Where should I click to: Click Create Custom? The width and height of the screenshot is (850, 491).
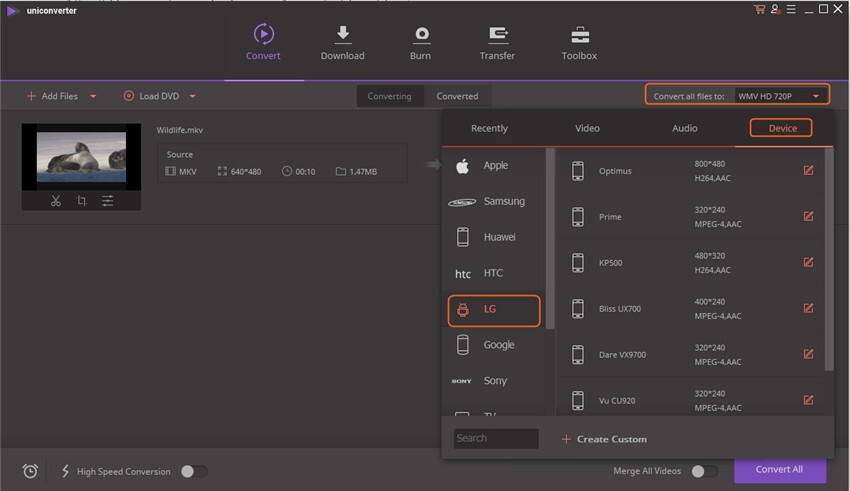tap(604, 439)
